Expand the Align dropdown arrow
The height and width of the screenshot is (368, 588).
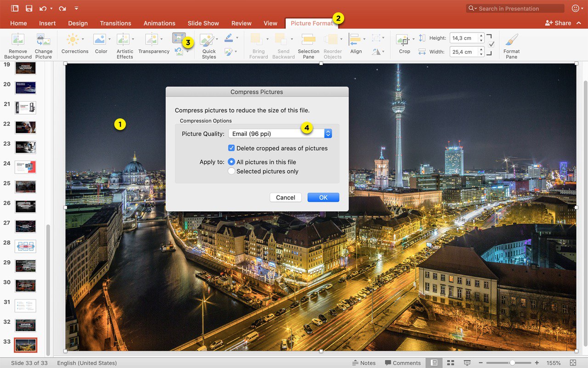point(364,39)
